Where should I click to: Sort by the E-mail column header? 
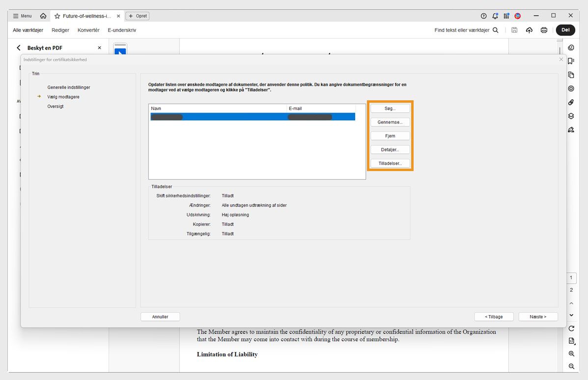(x=321, y=109)
